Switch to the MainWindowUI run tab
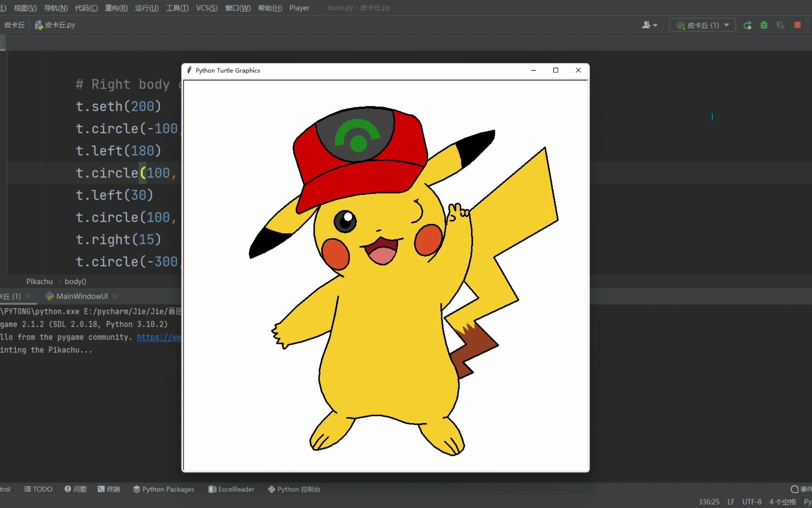Screen dimensions: 812x508 [82, 296]
